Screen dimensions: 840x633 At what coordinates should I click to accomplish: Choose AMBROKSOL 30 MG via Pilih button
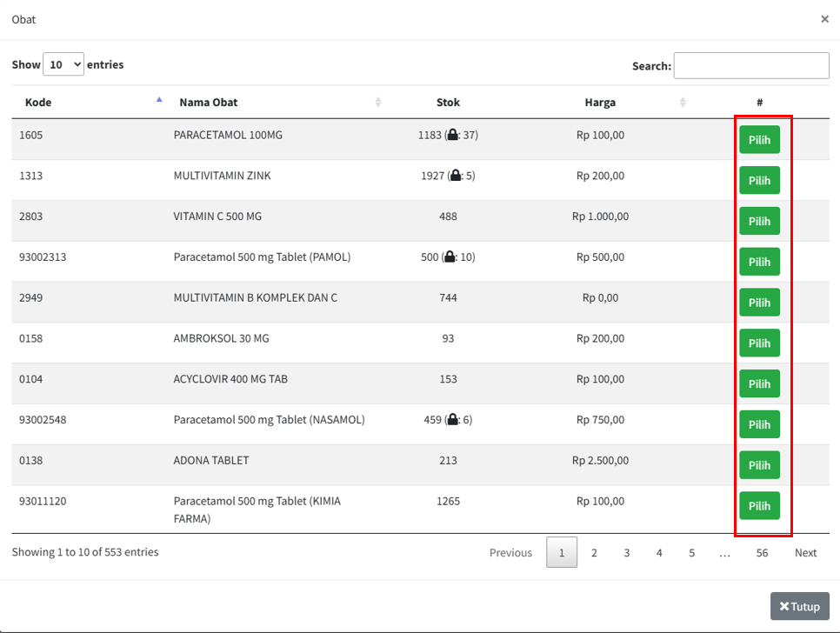(759, 343)
